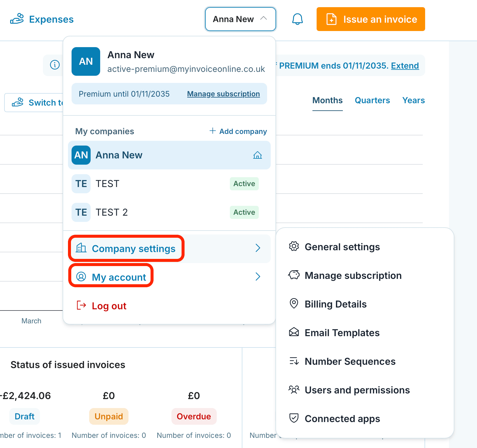Viewport: 477px width, 448px height.
Task: Expand My account with its chevron arrow
Action: (258, 277)
